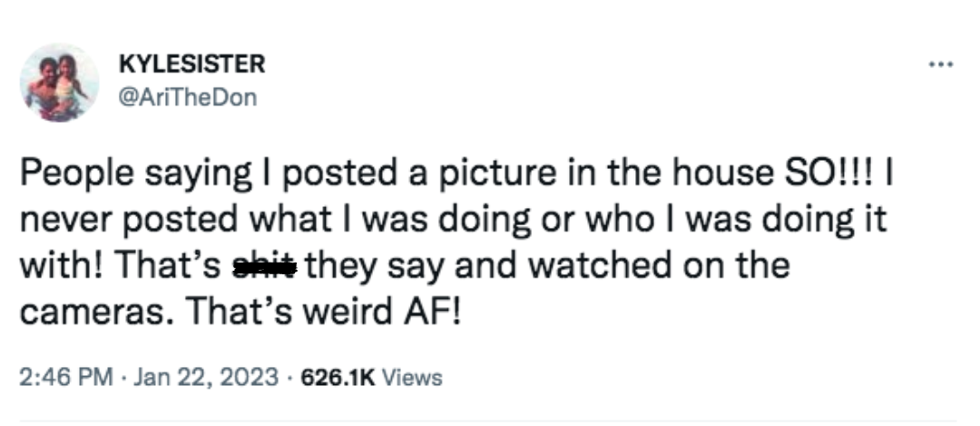Image resolution: width=980 pixels, height=426 pixels.
Task: Click the blacked-out censored word in tweet
Action: click(265, 267)
